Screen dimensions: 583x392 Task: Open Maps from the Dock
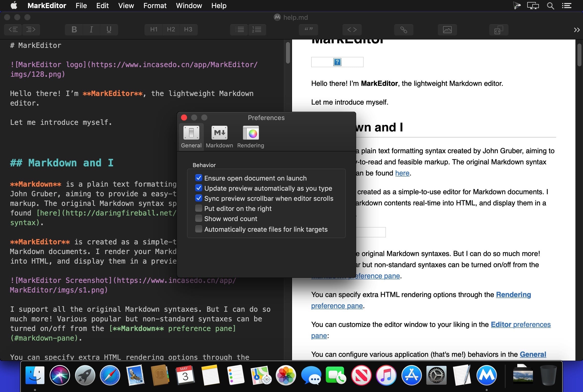click(x=261, y=375)
